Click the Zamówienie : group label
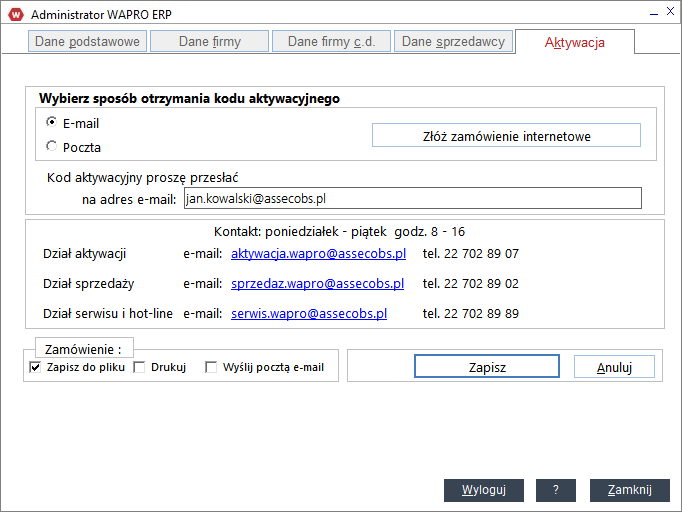The width and height of the screenshot is (682, 512). pyautogui.click(x=83, y=349)
